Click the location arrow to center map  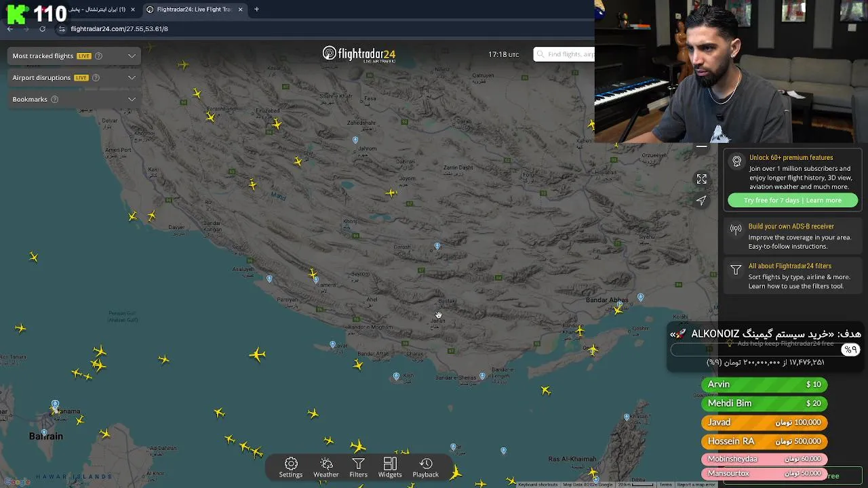702,201
